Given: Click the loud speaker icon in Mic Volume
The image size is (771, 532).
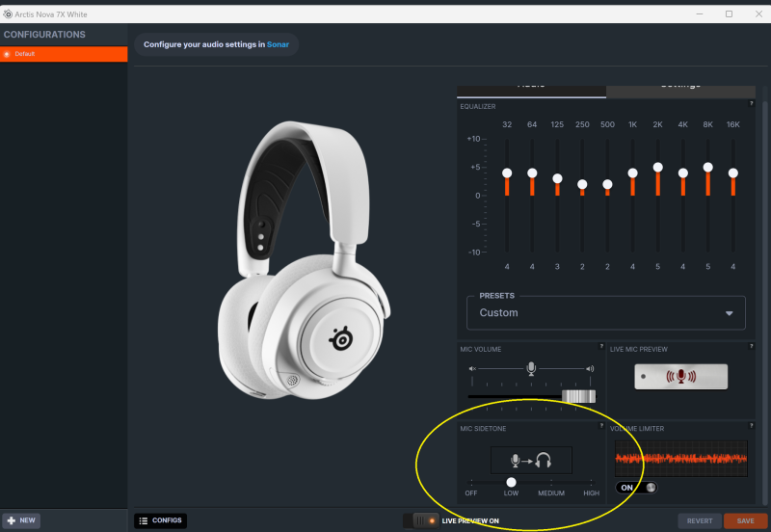Looking at the screenshot, I should [x=590, y=368].
